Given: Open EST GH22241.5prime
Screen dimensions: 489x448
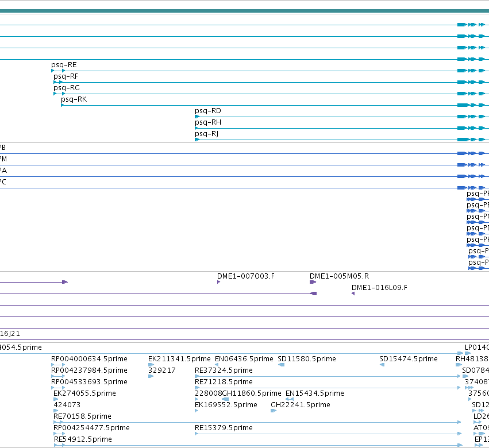Looking at the screenshot, I should click(301, 405).
